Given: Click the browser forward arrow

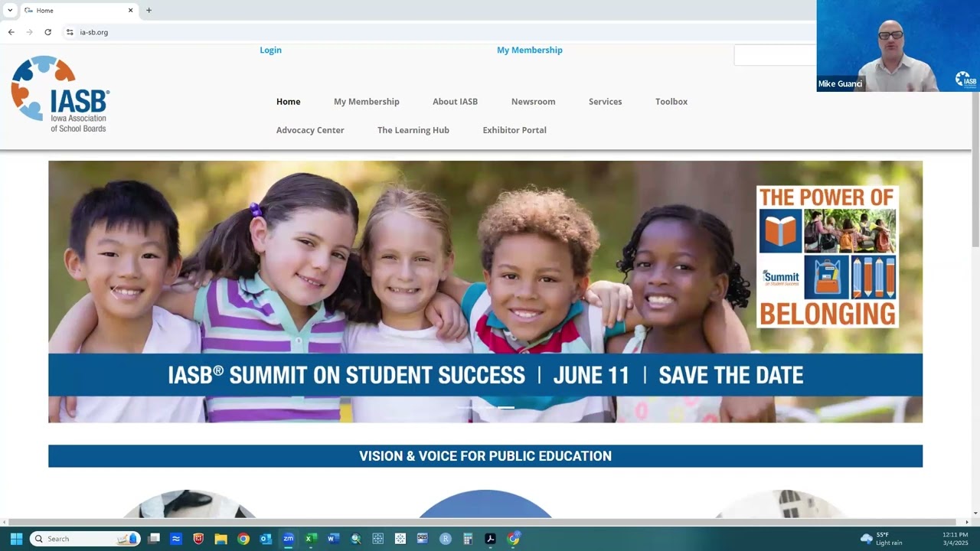Looking at the screenshot, I should pos(29,32).
